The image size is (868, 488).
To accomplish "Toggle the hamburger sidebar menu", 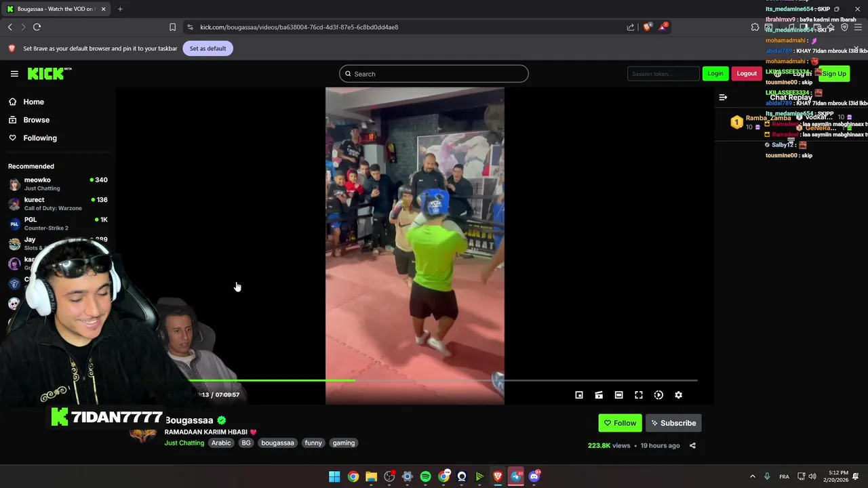I will (x=14, y=74).
